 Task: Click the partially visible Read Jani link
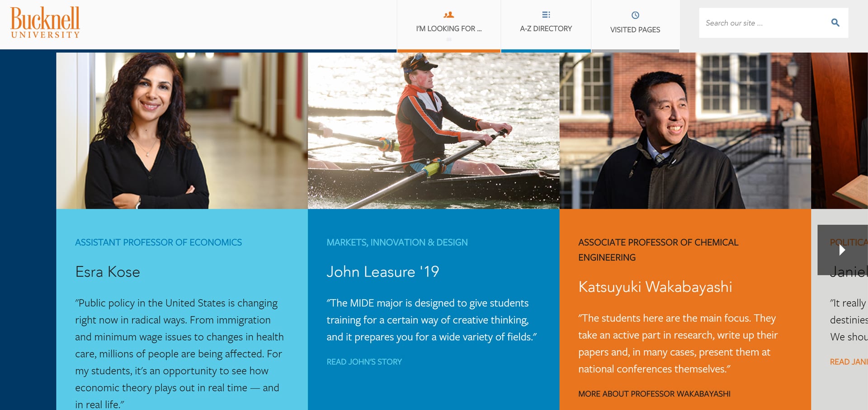click(x=849, y=362)
